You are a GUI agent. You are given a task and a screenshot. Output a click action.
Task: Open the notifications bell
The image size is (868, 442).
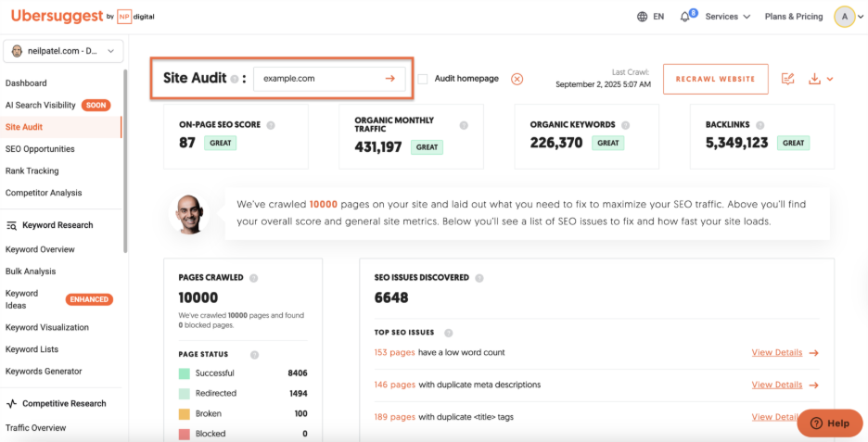click(x=684, y=17)
